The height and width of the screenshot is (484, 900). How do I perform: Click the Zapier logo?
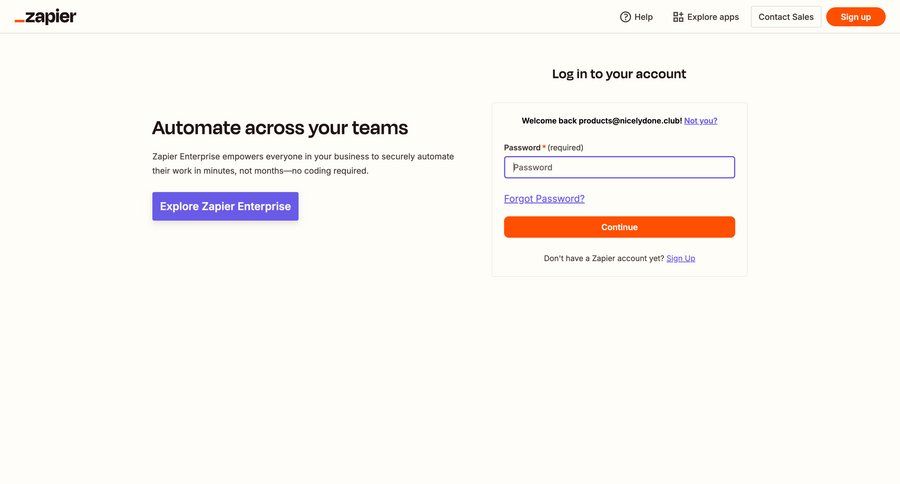coord(45,17)
